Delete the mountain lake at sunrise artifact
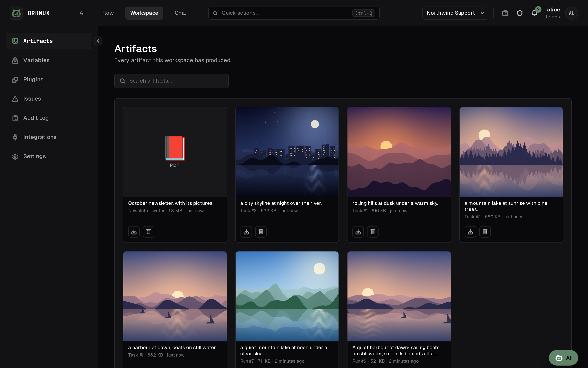Image resolution: width=588 pixels, height=368 pixels. 485,232
